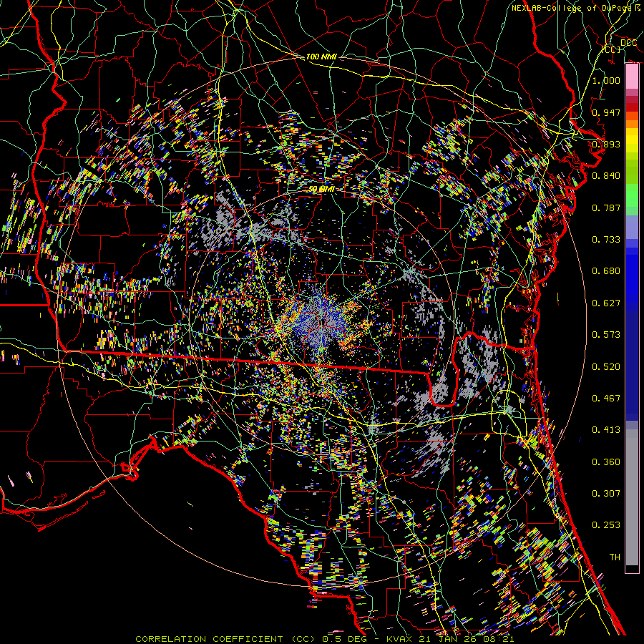Select the 0.840 scale value

point(606,176)
